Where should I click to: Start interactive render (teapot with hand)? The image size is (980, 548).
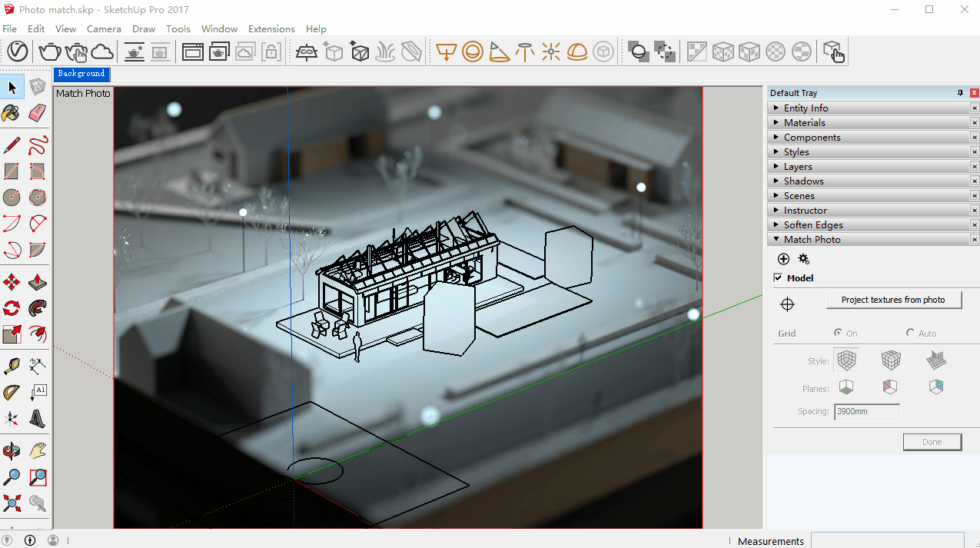pos(76,51)
